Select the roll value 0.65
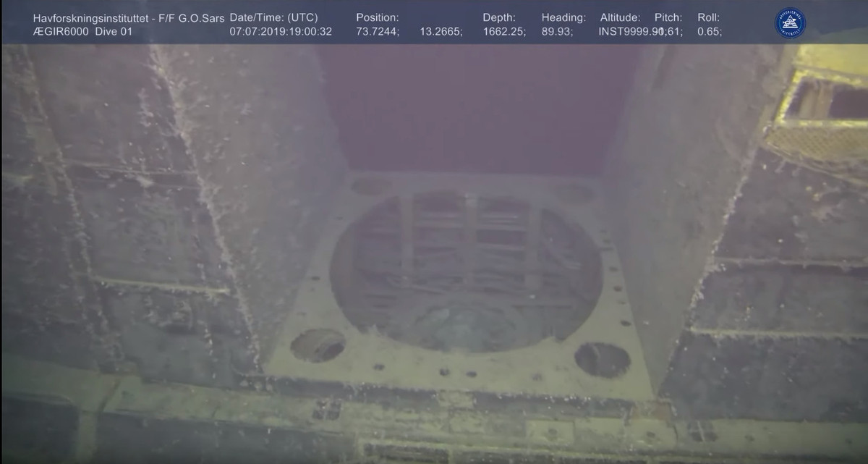This screenshot has width=868, height=464. tap(709, 32)
